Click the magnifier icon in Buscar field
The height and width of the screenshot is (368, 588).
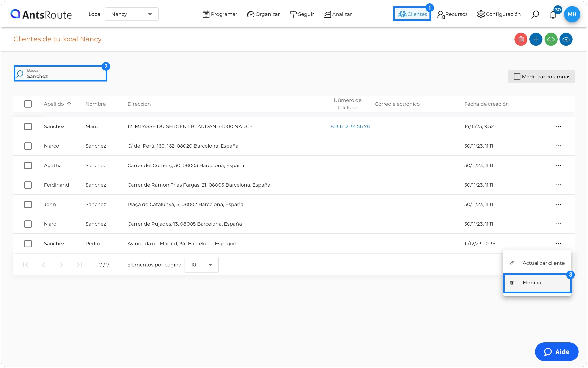[x=20, y=74]
